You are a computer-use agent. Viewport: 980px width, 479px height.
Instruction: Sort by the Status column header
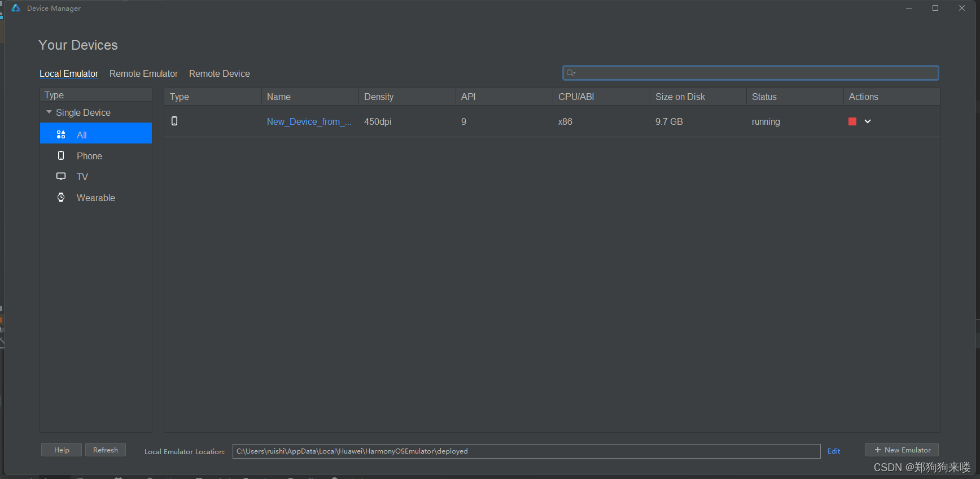[795, 97]
